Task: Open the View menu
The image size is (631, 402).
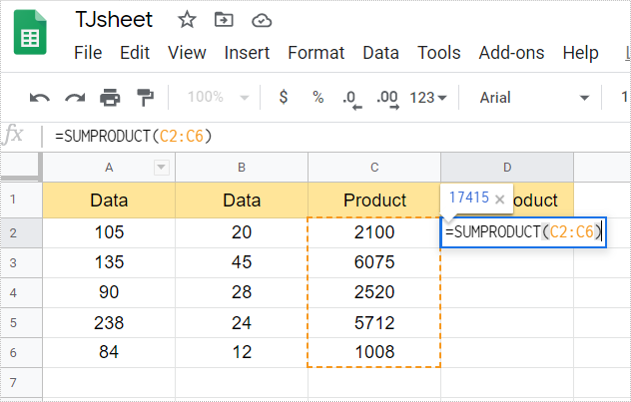Action: coord(187,53)
